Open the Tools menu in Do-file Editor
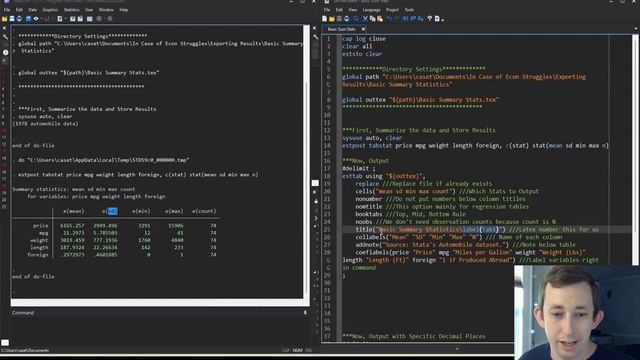 [409, 10]
